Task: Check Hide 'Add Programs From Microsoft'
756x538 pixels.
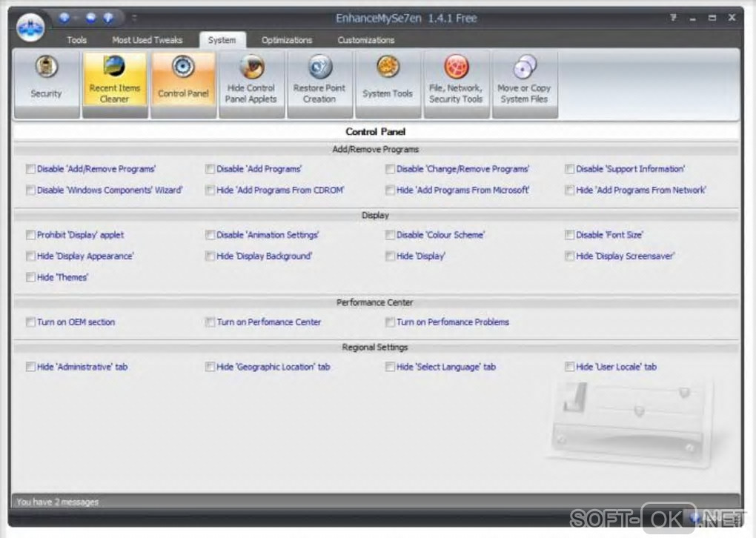Action: point(390,190)
